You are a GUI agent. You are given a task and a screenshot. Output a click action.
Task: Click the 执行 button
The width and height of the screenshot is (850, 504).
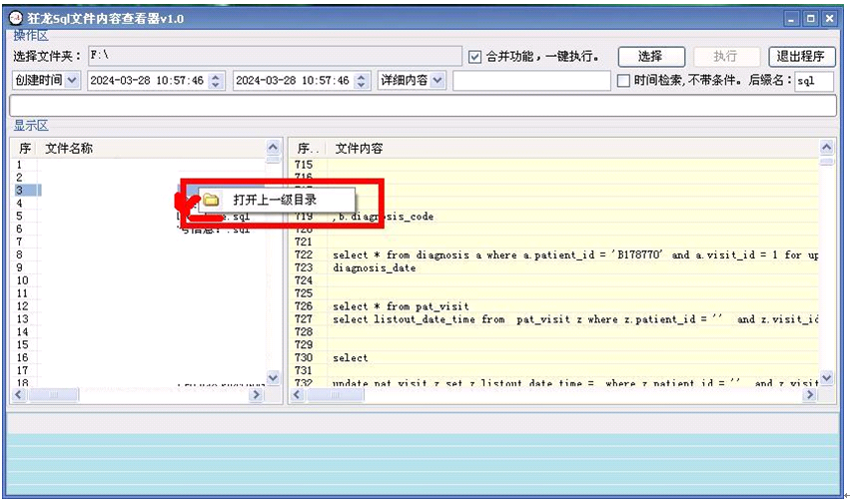tap(726, 56)
